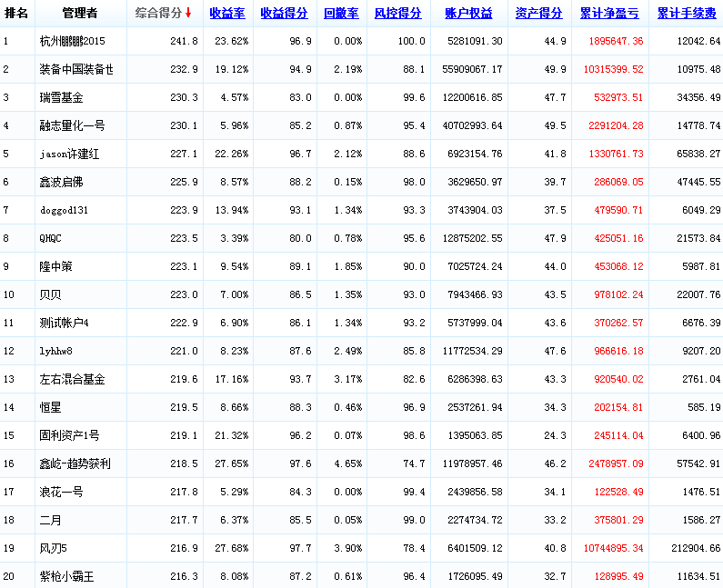This screenshot has height=588, width=723.
Task: Sort by 回撤率 column header
Action: click(341, 14)
